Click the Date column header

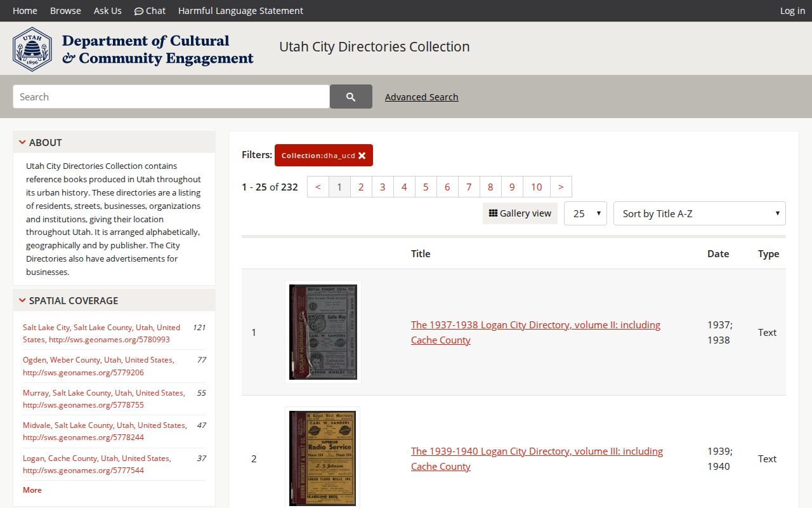718,253
